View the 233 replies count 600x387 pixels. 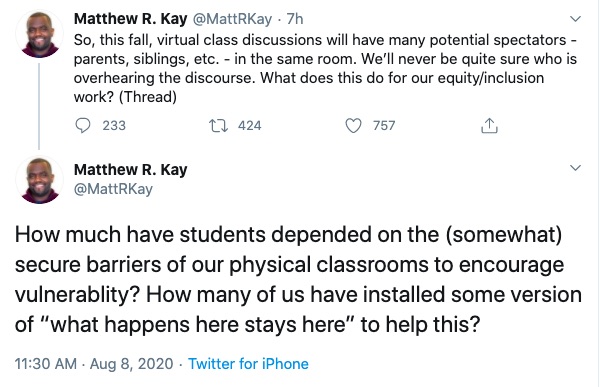click(114, 126)
